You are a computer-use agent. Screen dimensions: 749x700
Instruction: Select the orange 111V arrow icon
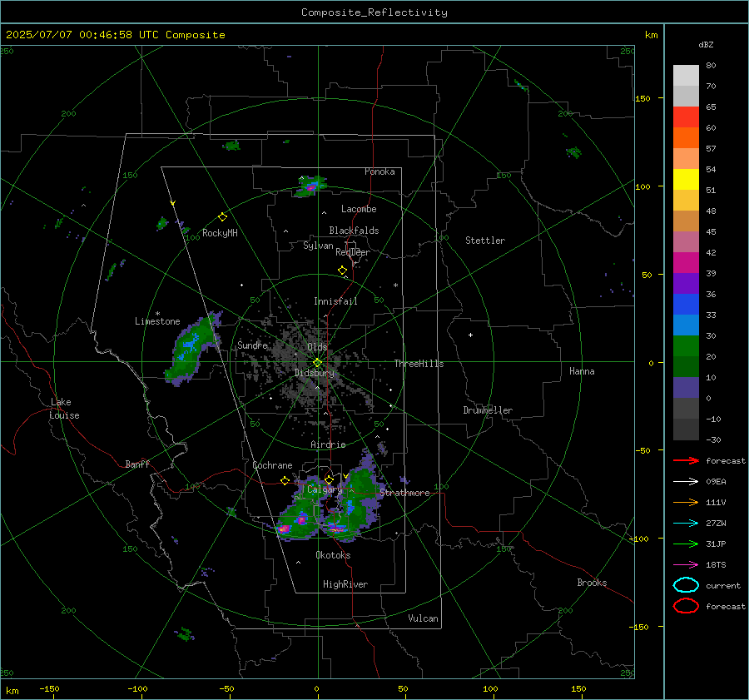(x=686, y=502)
